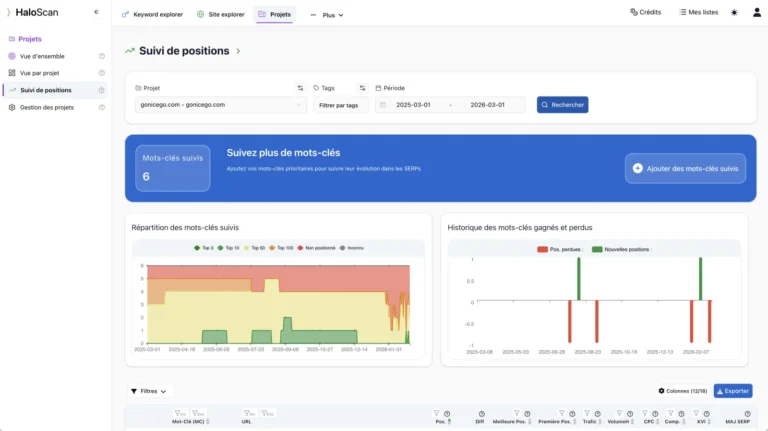Screen dimensions: 768x431
Task: Toggle the Top 50 legend series
Action: (x=254, y=248)
